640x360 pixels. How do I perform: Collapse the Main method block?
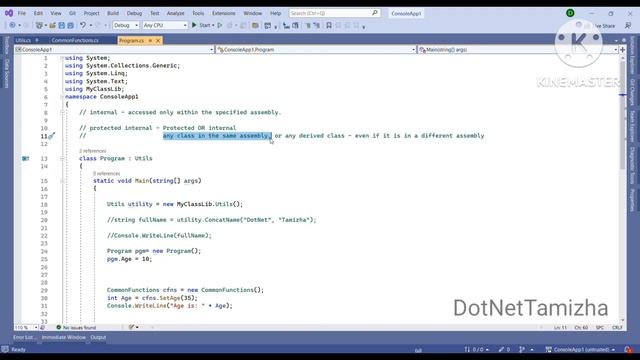tap(62, 181)
